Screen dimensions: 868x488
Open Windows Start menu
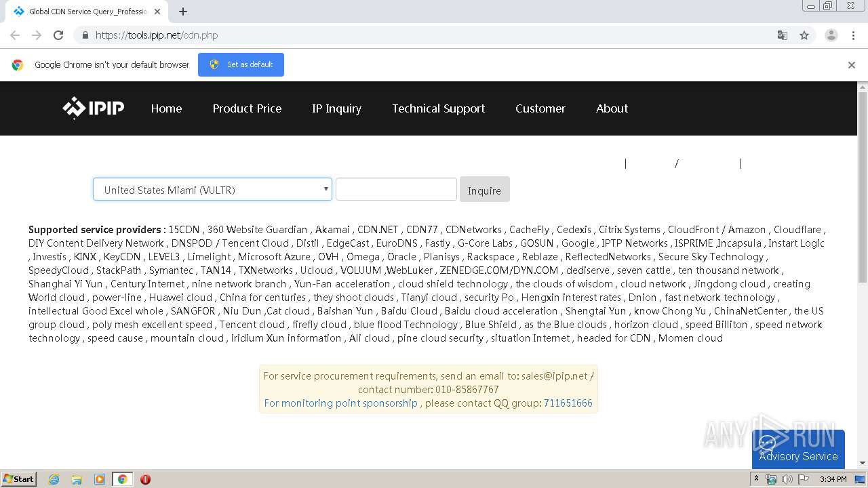19,479
